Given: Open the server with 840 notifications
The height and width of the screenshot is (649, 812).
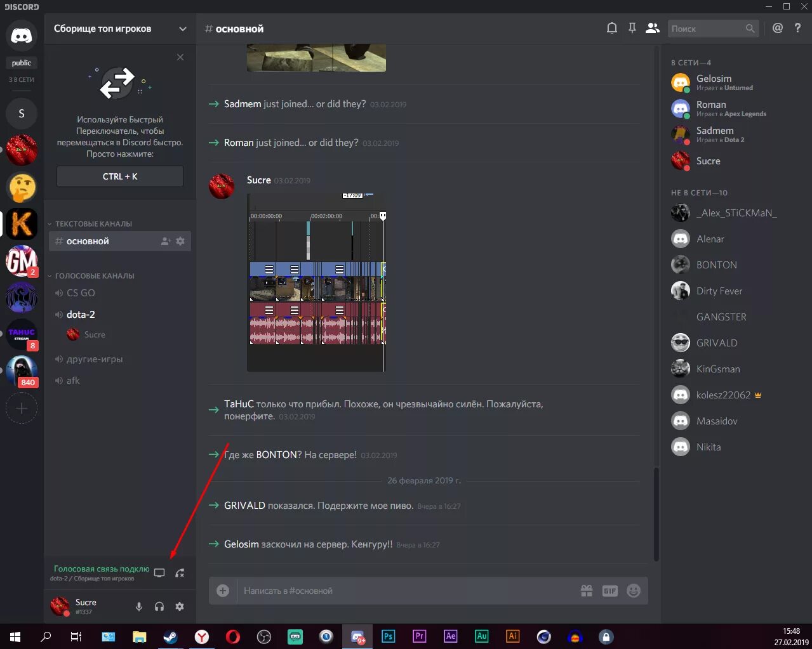Looking at the screenshot, I should point(22,371).
